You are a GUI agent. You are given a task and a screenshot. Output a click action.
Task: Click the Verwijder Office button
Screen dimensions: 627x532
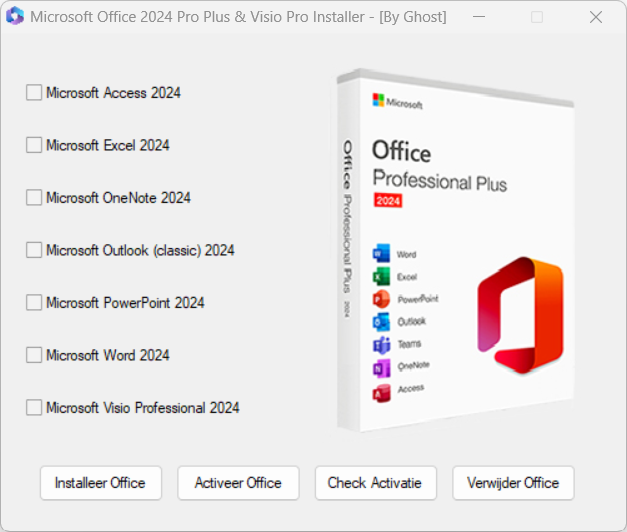pyautogui.click(x=513, y=483)
